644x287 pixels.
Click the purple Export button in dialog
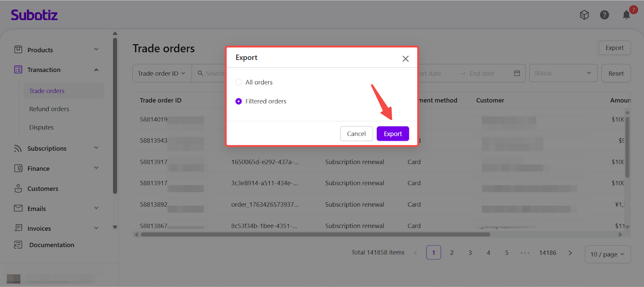click(392, 134)
